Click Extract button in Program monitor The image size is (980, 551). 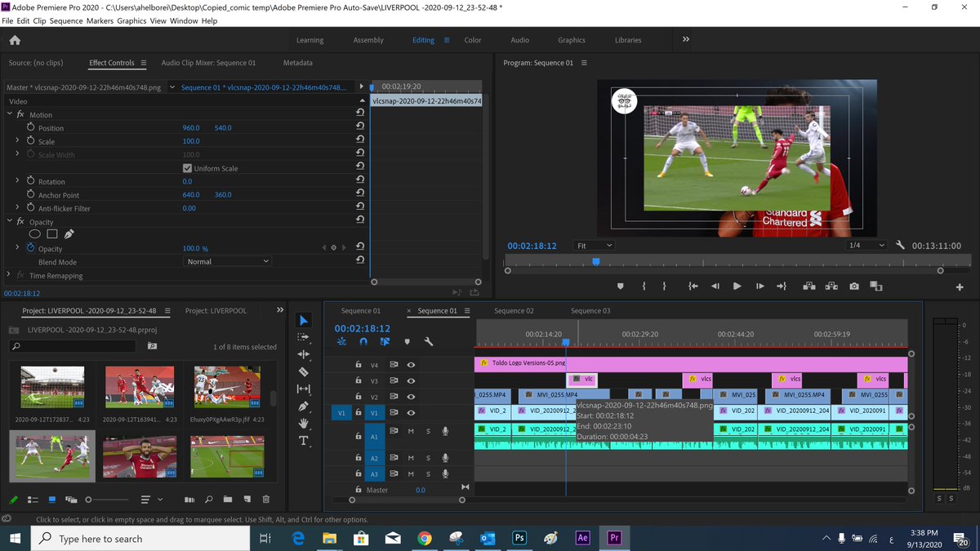tap(831, 286)
